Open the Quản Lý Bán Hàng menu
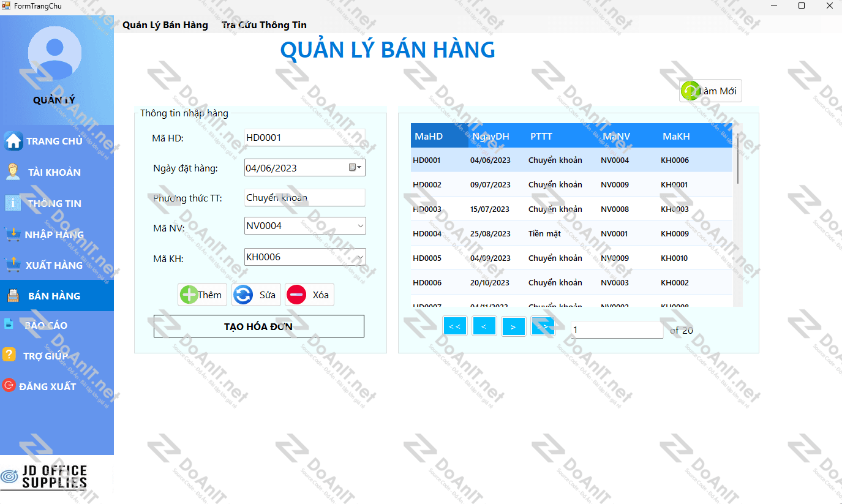842x504 pixels. click(165, 25)
